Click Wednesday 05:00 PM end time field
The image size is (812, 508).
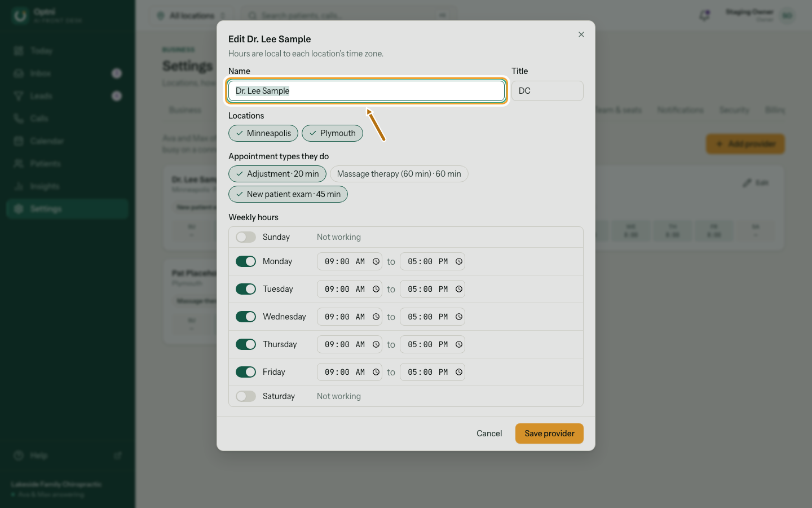point(433,317)
